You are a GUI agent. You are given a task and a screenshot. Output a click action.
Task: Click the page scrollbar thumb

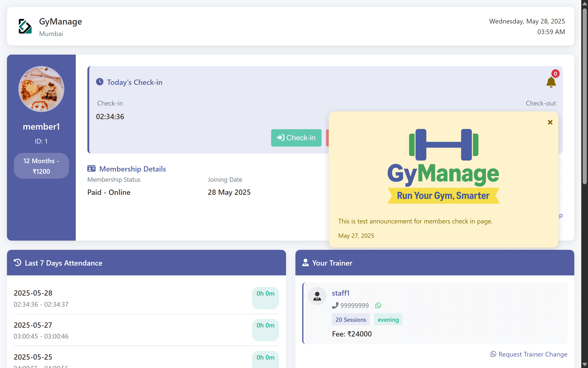pyautogui.click(x=585, y=96)
